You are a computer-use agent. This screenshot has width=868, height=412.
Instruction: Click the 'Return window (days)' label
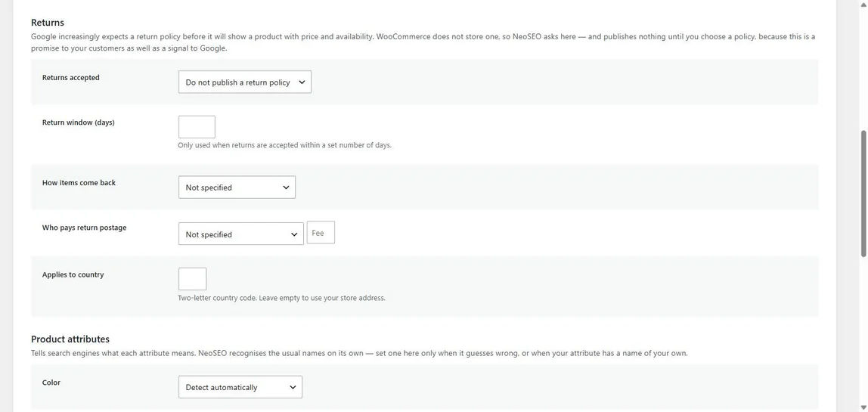(x=79, y=122)
